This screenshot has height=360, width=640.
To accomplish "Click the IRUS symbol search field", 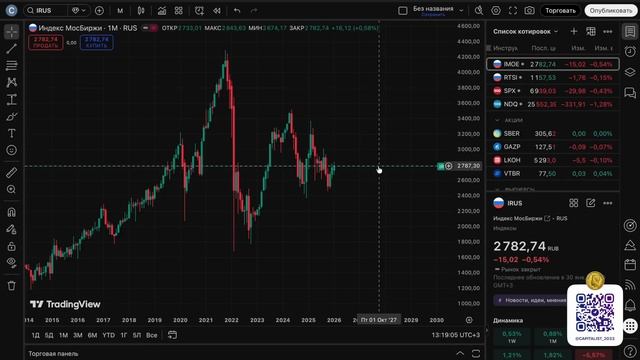I will 46,11.
